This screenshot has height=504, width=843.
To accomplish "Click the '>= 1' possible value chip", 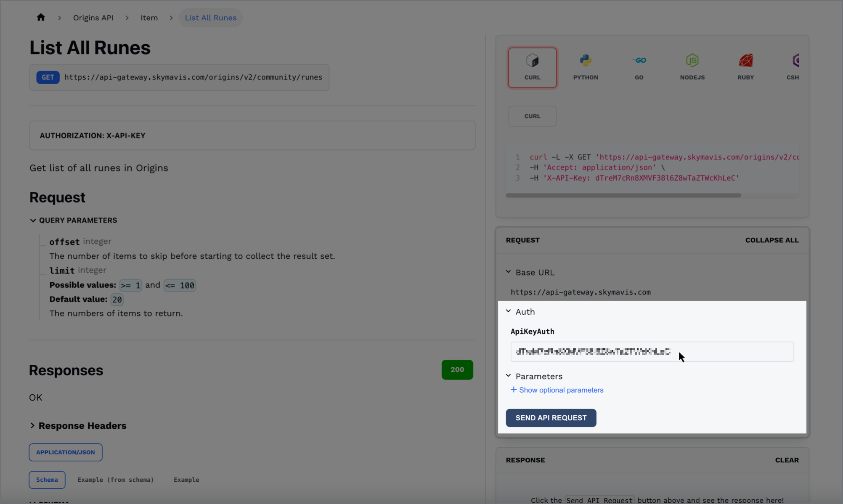I will [x=130, y=285].
